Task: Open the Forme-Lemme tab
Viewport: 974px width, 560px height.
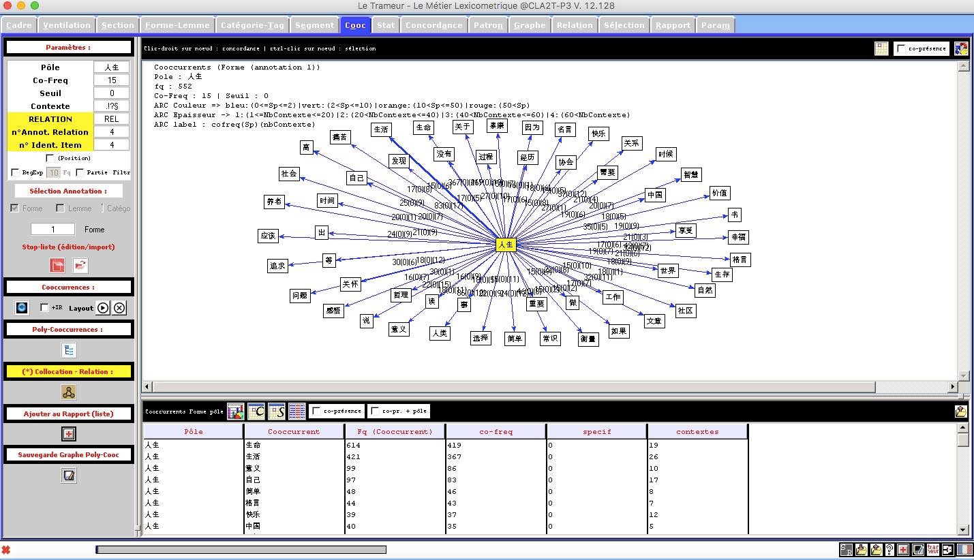Action: tap(177, 25)
